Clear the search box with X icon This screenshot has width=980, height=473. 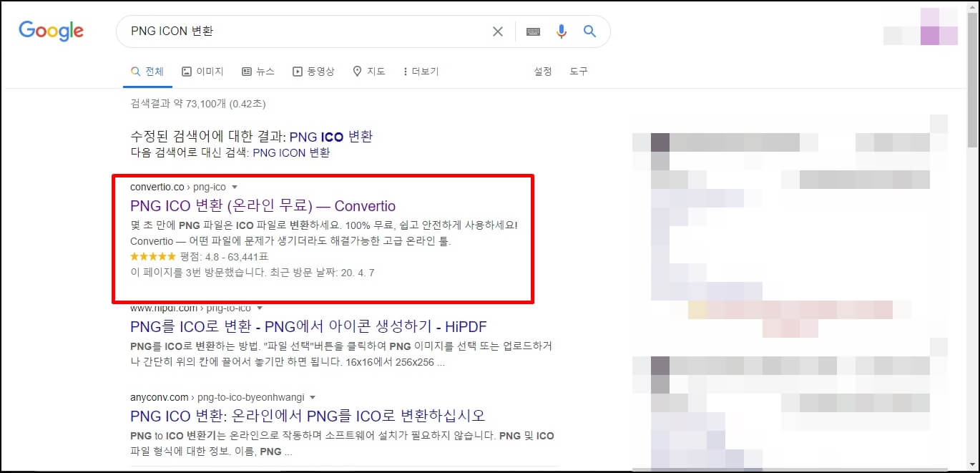(498, 31)
